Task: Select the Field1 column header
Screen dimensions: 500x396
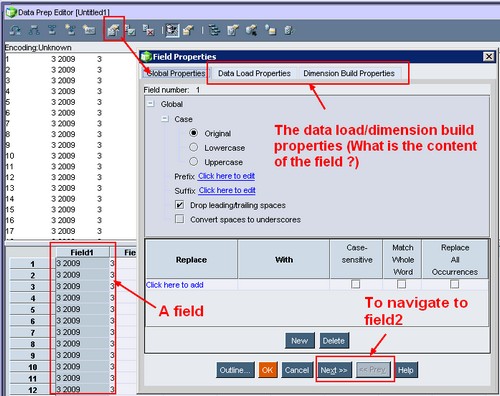Action: coord(82,253)
